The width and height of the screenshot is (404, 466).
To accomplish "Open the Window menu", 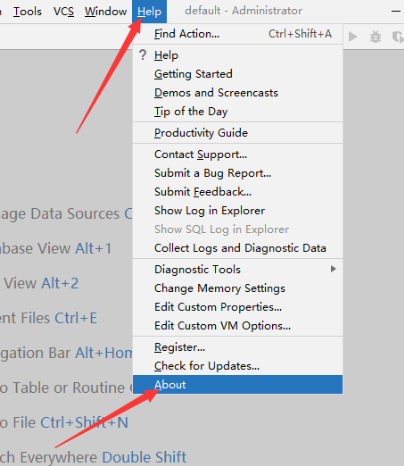I will pyautogui.click(x=105, y=11).
